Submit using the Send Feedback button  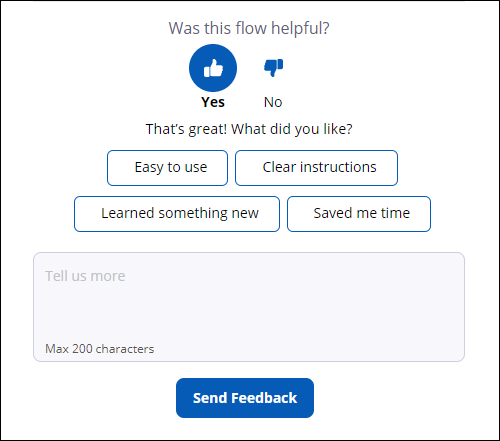(x=245, y=398)
